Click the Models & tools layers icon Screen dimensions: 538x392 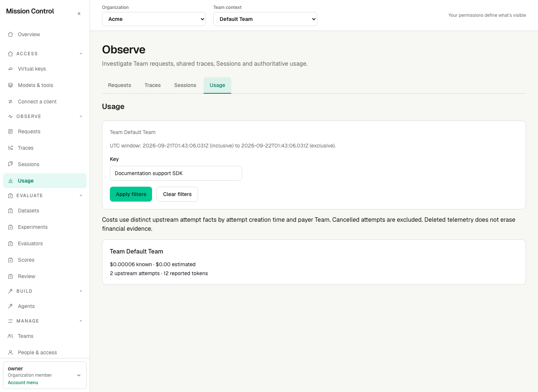point(10,85)
